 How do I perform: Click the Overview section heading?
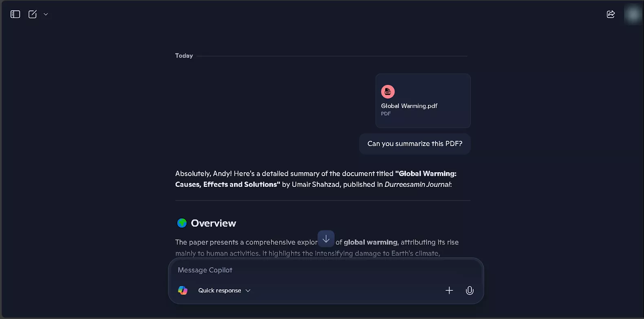pos(213,223)
